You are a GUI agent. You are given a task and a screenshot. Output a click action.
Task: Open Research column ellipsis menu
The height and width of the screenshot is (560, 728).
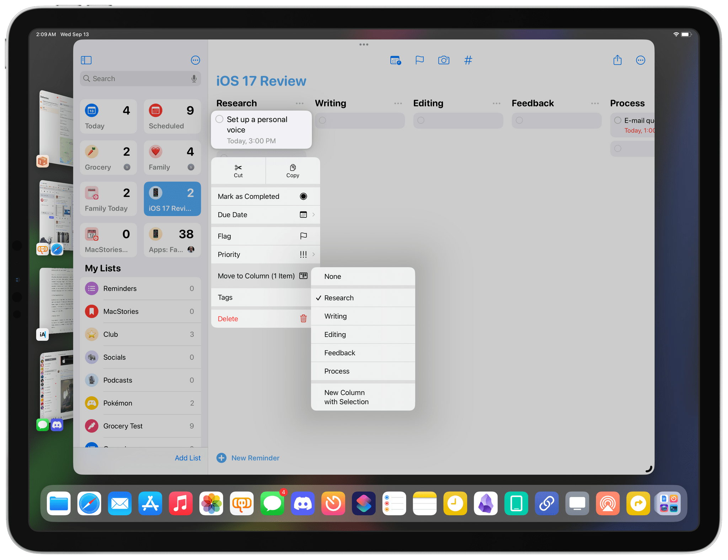click(300, 103)
